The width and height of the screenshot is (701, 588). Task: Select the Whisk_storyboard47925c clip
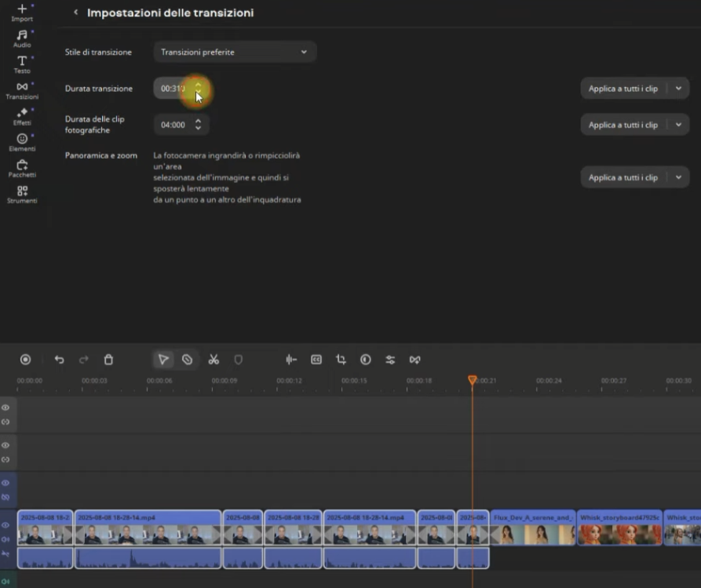click(619, 528)
